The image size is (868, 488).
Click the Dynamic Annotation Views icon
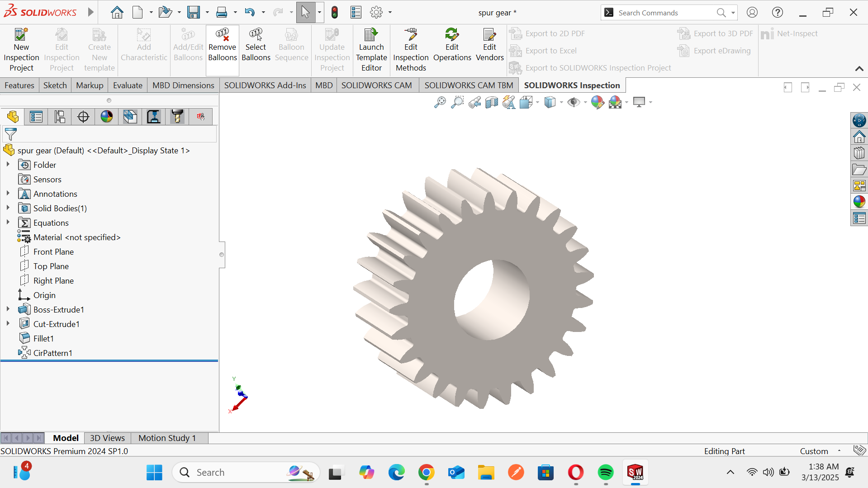(x=509, y=102)
